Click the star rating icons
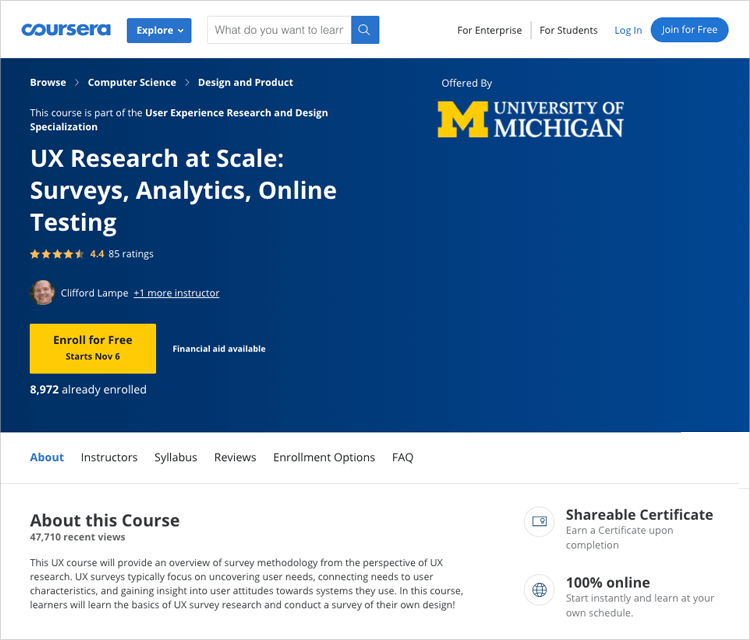This screenshot has width=750, height=640. click(x=57, y=254)
